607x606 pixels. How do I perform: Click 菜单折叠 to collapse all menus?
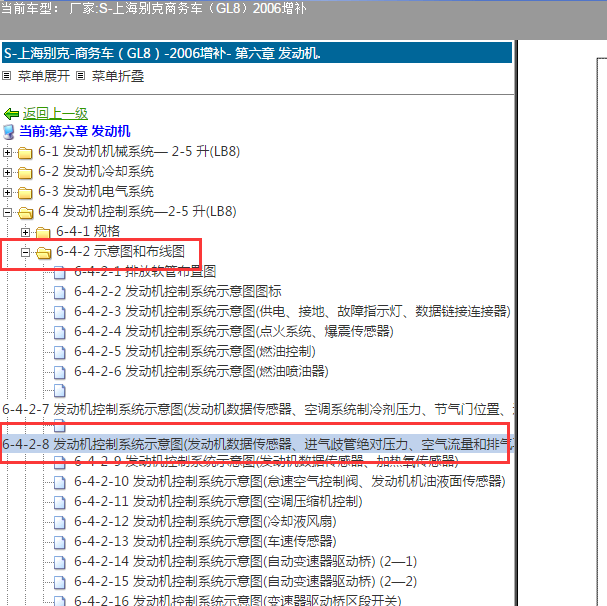(118, 76)
